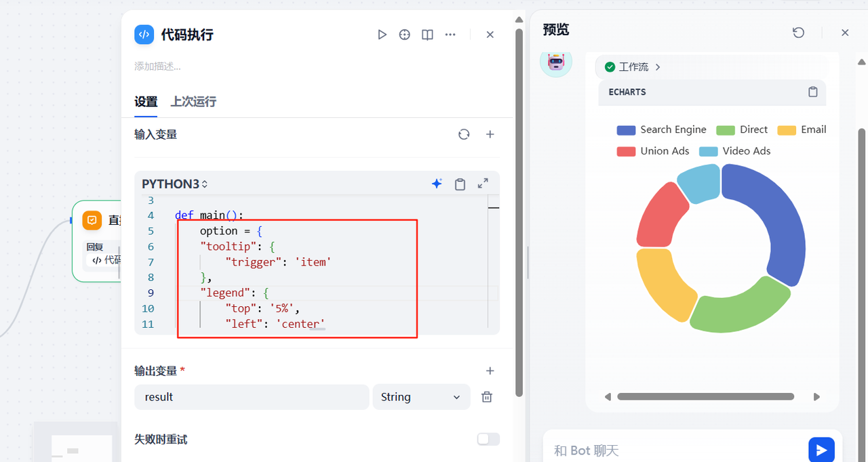Click code line "left": 'center'
The image size is (868, 462).
pos(275,324)
